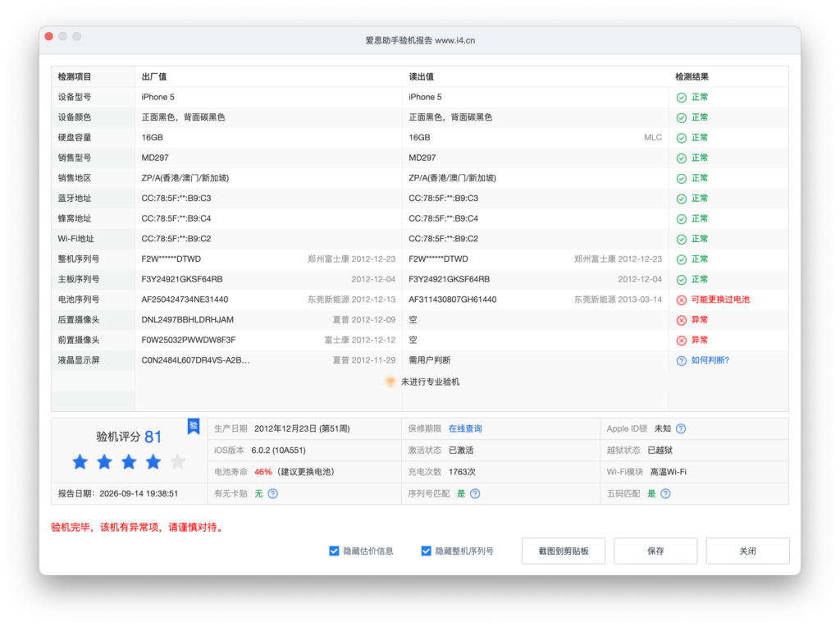Close the window with red button
This screenshot has width=840, height=627.
48,36
